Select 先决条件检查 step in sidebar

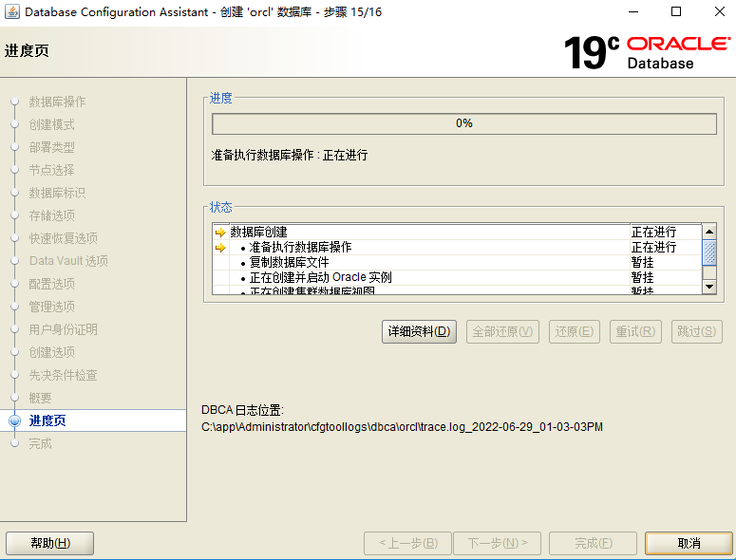(x=63, y=376)
